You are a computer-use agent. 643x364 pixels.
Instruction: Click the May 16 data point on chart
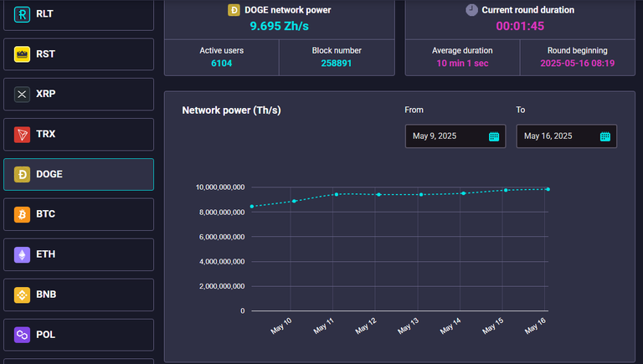pos(548,189)
